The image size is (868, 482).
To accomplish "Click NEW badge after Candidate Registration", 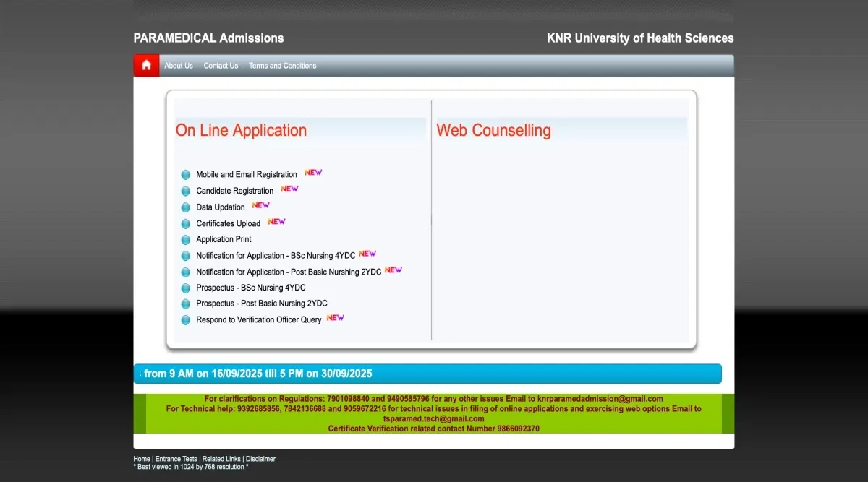I will tap(289, 189).
